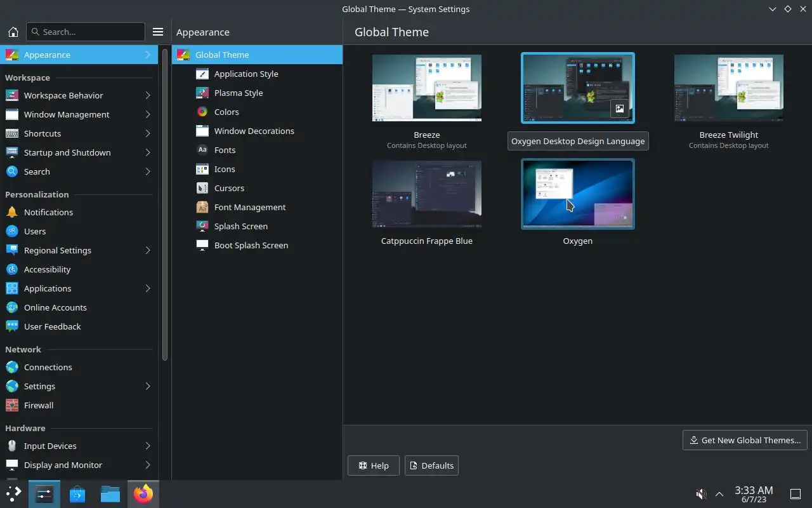Open the Font Management page
Screen dimensions: 812x508
tap(257, 207)
